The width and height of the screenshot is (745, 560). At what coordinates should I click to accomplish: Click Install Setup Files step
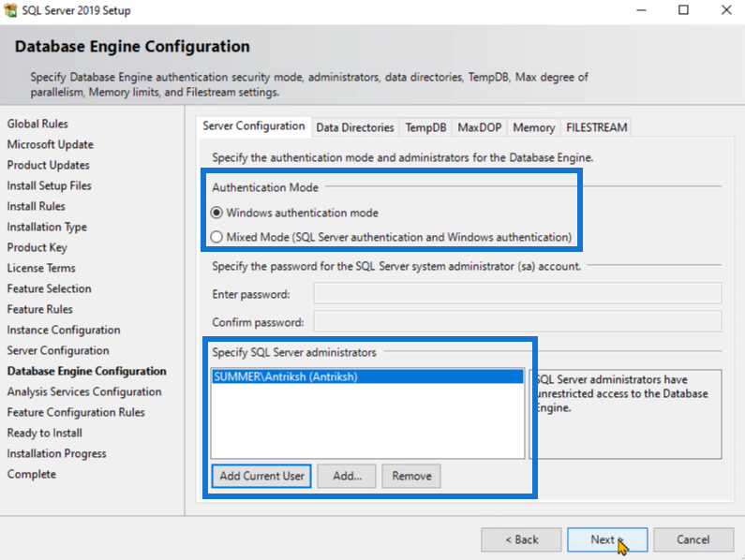(x=49, y=185)
